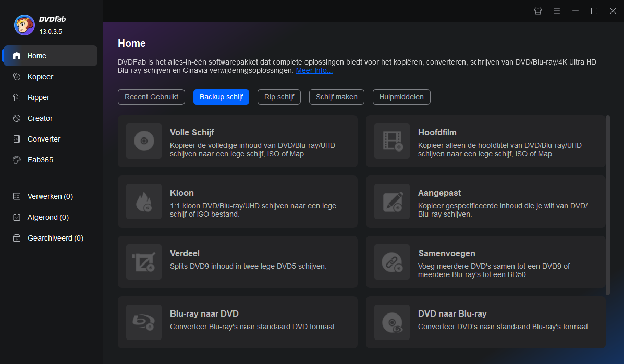Image resolution: width=624 pixels, height=364 pixels.
Task: Switch to the Rip schijf tab
Action: tap(279, 97)
